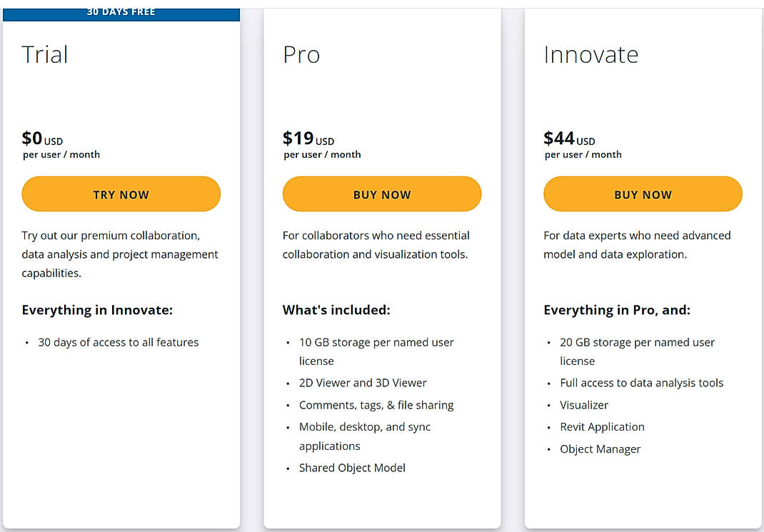Click the $44 USD price on Innovate
The image size is (764, 532).
coord(568,139)
